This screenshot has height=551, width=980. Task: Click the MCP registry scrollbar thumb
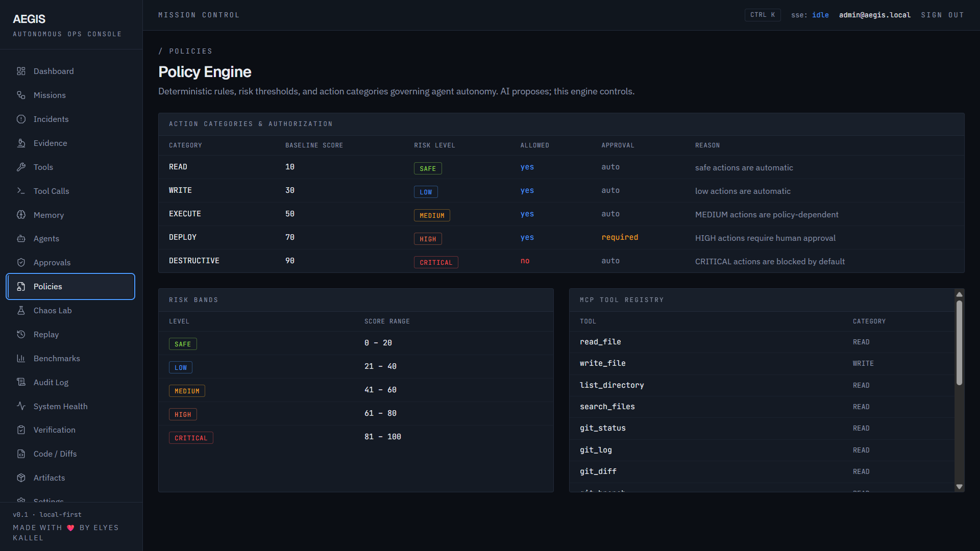959,343
